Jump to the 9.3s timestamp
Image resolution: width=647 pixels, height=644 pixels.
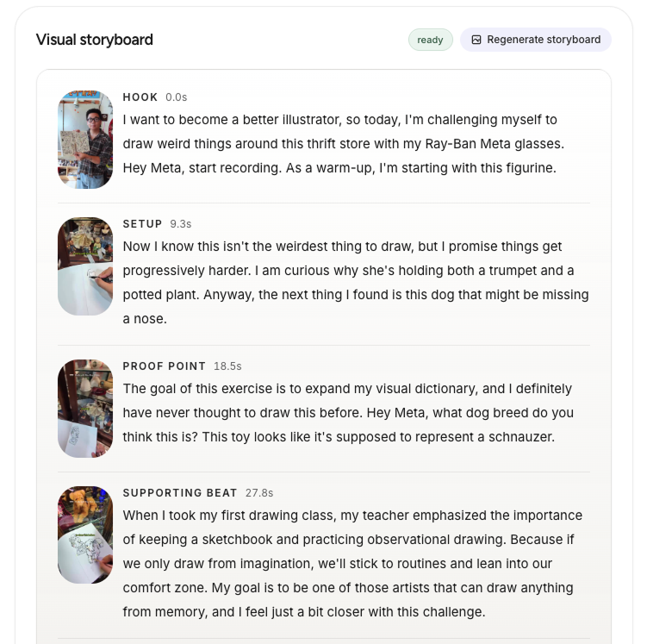(x=181, y=224)
